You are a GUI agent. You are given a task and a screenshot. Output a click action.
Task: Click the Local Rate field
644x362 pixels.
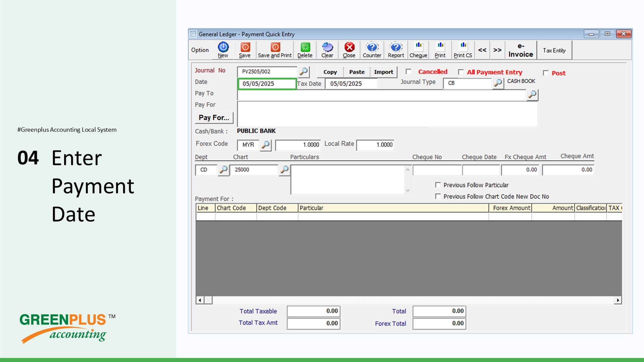[x=375, y=145]
